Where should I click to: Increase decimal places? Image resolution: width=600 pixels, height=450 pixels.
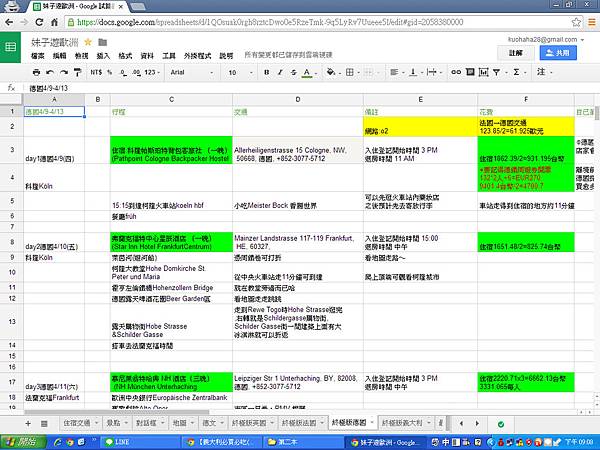[x=136, y=72]
